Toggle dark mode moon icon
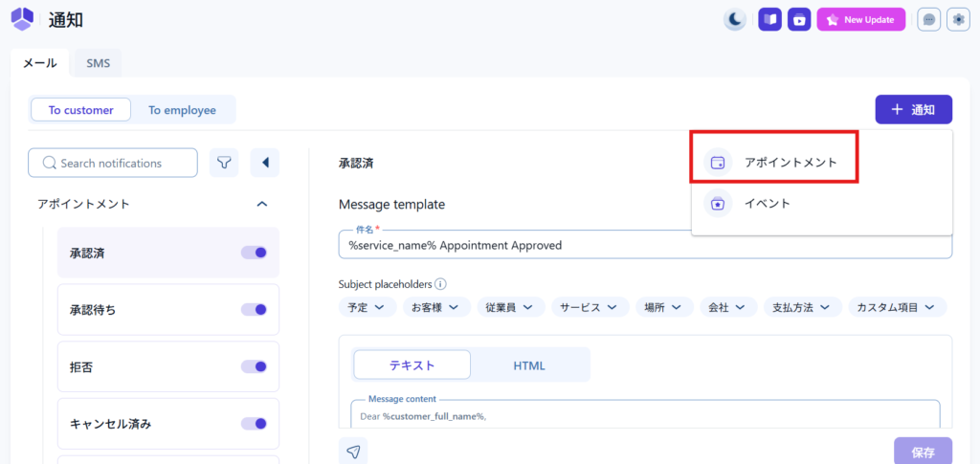980x464 pixels. pos(734,19)
